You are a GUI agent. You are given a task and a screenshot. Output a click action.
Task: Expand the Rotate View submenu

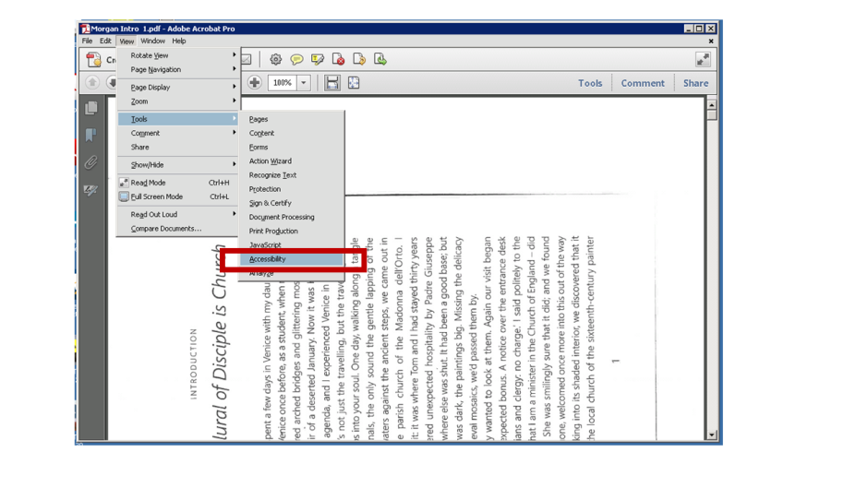[178, 55]
